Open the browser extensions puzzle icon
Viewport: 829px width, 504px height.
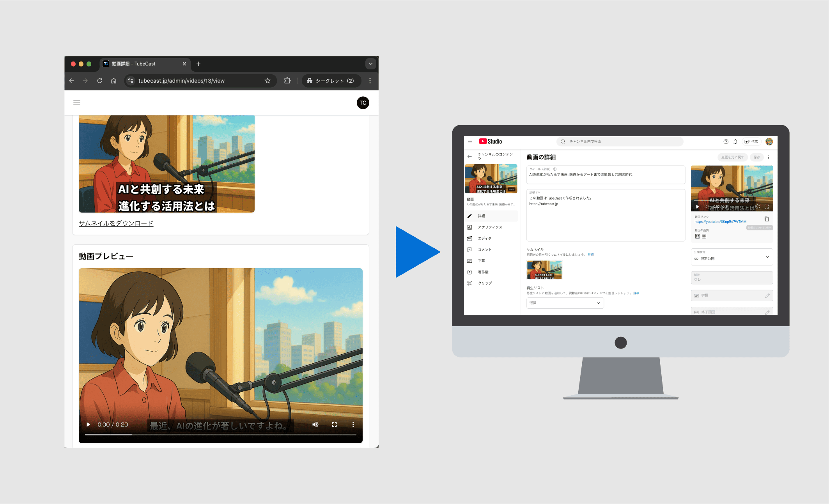(287, 81)
